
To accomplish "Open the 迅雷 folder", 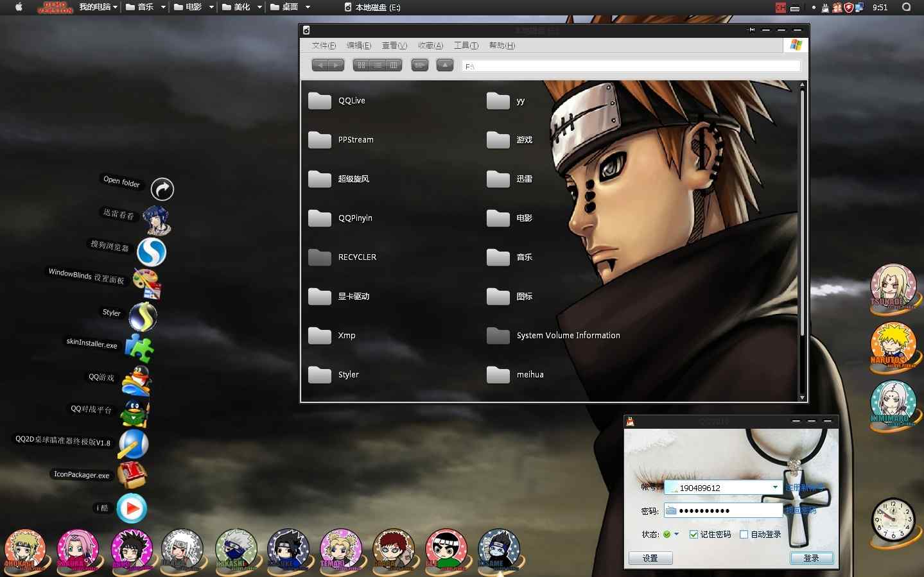I will (509, 179).
